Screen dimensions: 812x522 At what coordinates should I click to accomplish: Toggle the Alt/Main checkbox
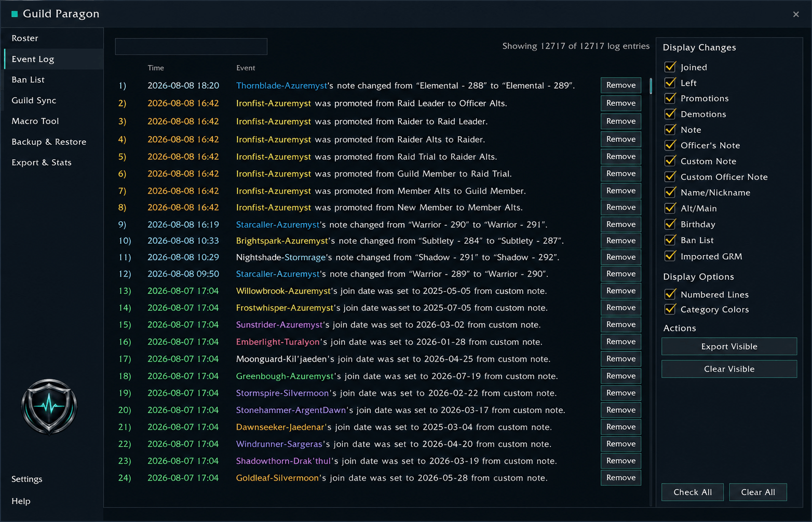670,208
